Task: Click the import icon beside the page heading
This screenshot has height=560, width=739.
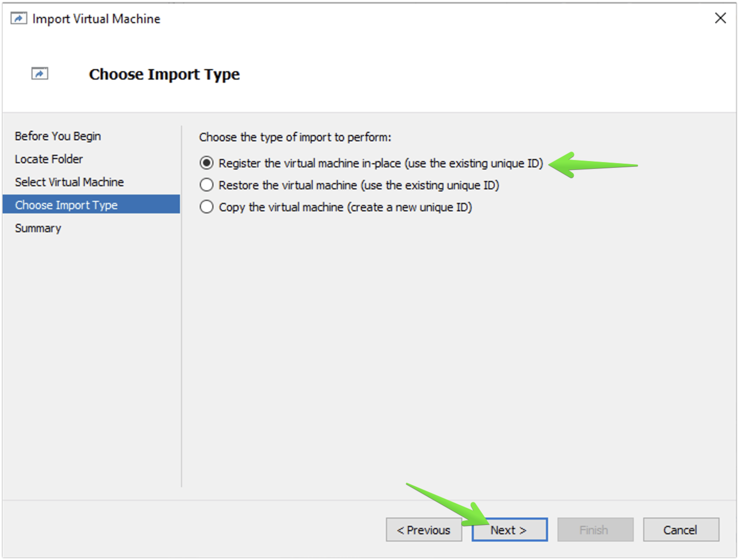Action: (x=40, y=73)
